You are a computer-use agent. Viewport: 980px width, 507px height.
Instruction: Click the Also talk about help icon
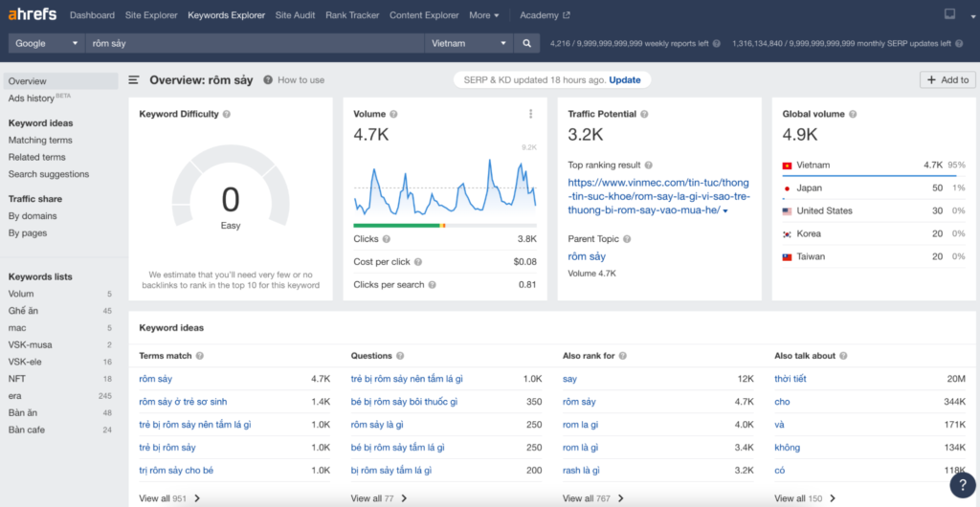click(x=844, y=356)
